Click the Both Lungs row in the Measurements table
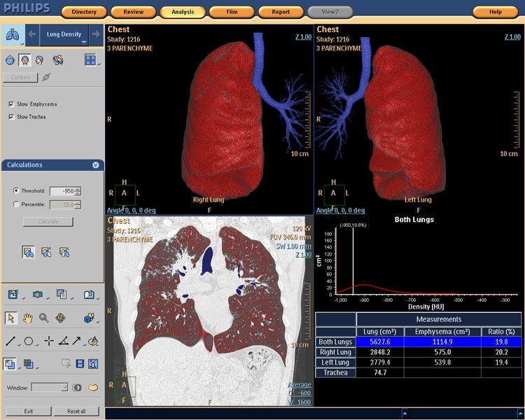Image resolution: width=525 pixels, height=420 pixels. click(419, 342)
